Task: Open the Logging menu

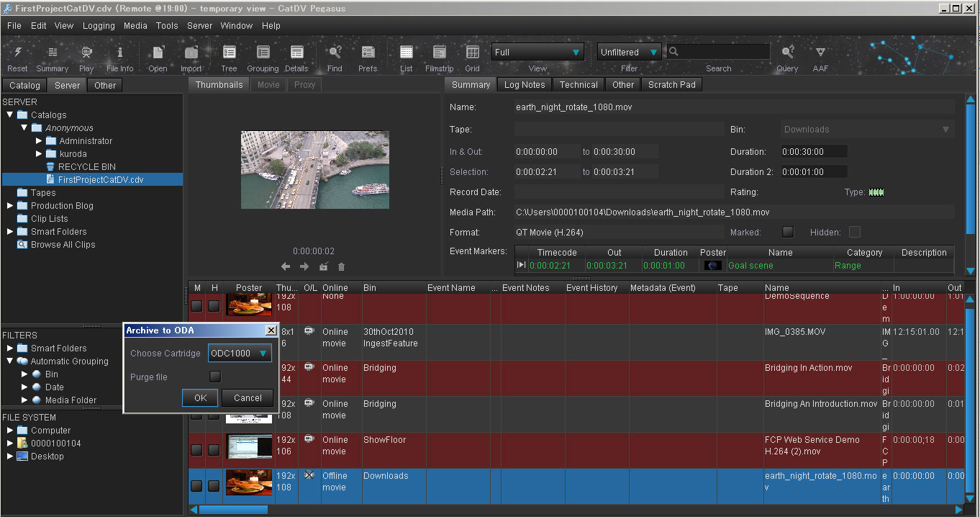Action: tap(99, 25)
